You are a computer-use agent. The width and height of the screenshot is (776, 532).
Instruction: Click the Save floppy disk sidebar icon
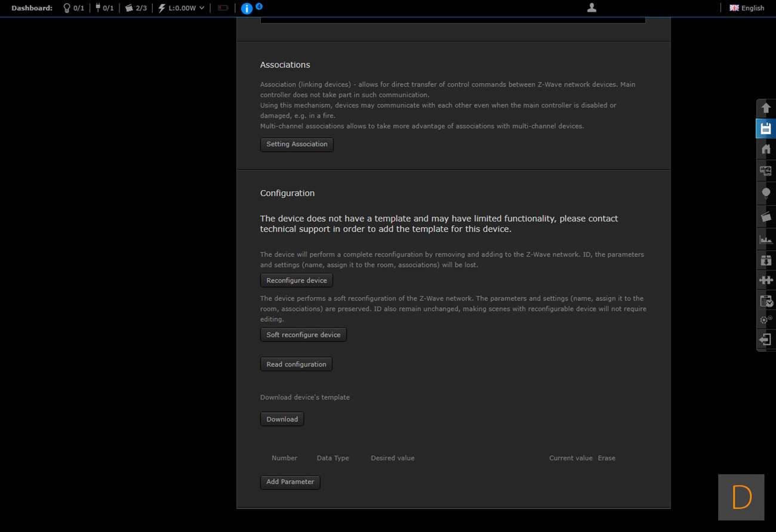point(766,128)
